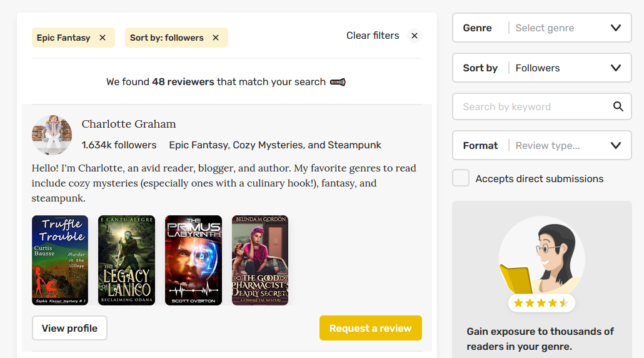Expand the Genre dropdown
This screenshot has width=644, height=358.
click(x=541, y=28)
